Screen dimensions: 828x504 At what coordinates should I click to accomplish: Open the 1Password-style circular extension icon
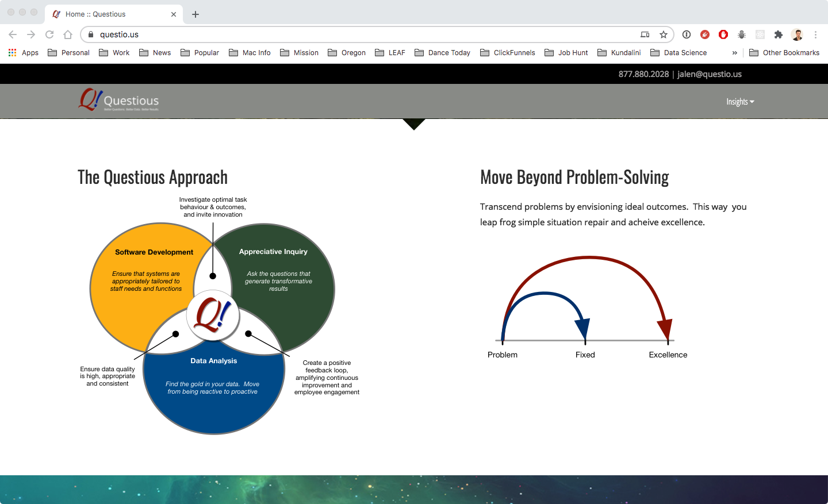(687, 34)
